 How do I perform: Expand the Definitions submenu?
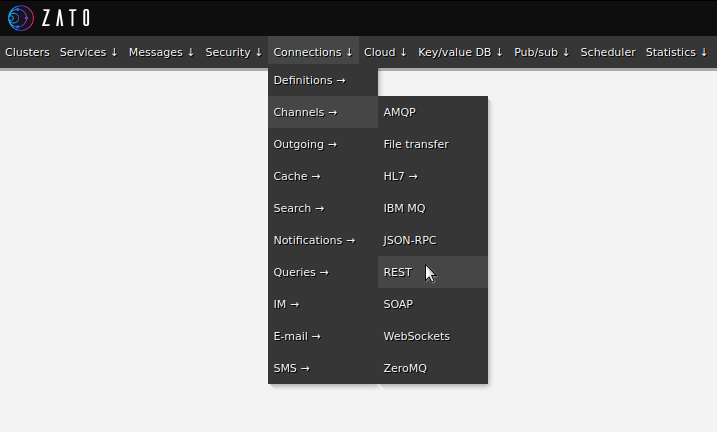[309, 80]
